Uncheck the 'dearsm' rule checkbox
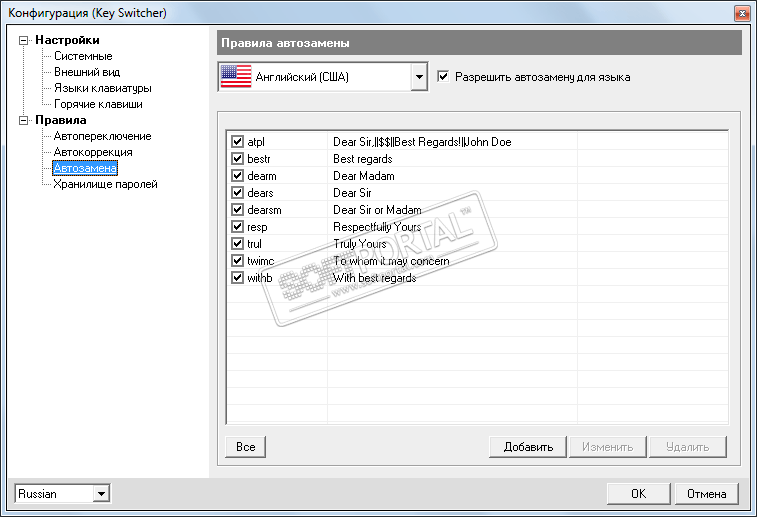The width and height of the screenshot is (757, 517). point(237,210)
